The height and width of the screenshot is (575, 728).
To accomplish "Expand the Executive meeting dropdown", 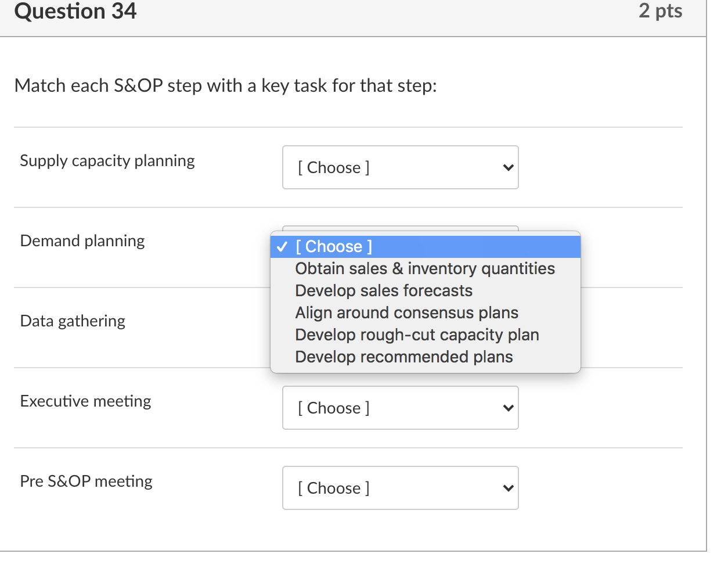I will [x=400, y=408].
